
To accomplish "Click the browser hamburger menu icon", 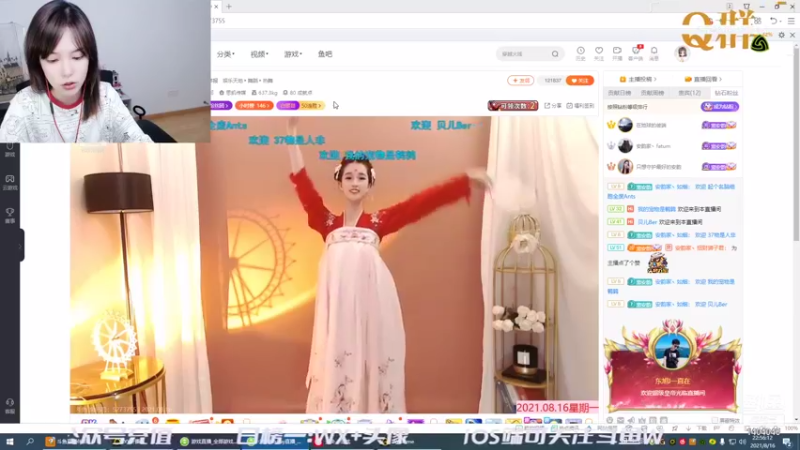I will point(791,21).
